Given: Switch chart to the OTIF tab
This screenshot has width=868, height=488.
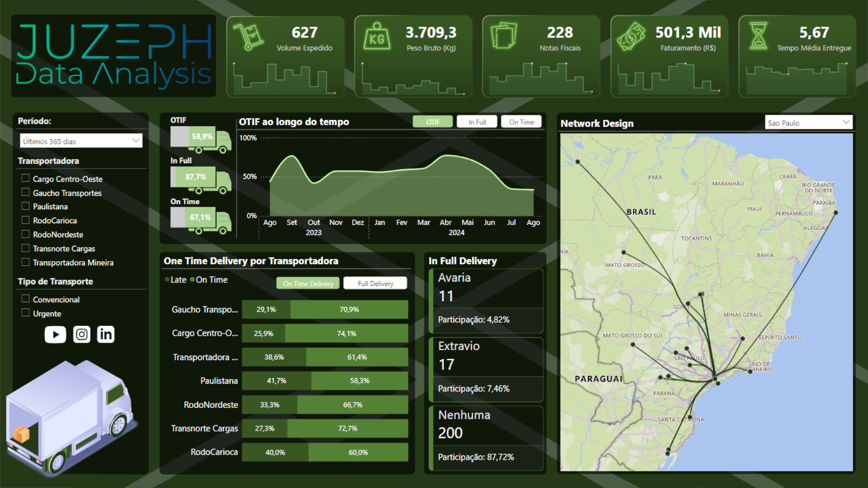Looking at the screenshot, I should [433, 122].
